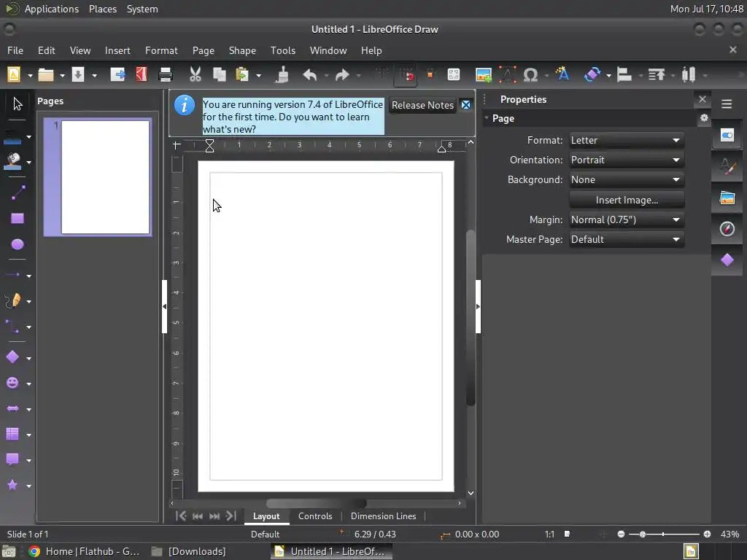Open the Places system menu
The height and width of the screenshot is (560, 747).
[x=102, y=9]
